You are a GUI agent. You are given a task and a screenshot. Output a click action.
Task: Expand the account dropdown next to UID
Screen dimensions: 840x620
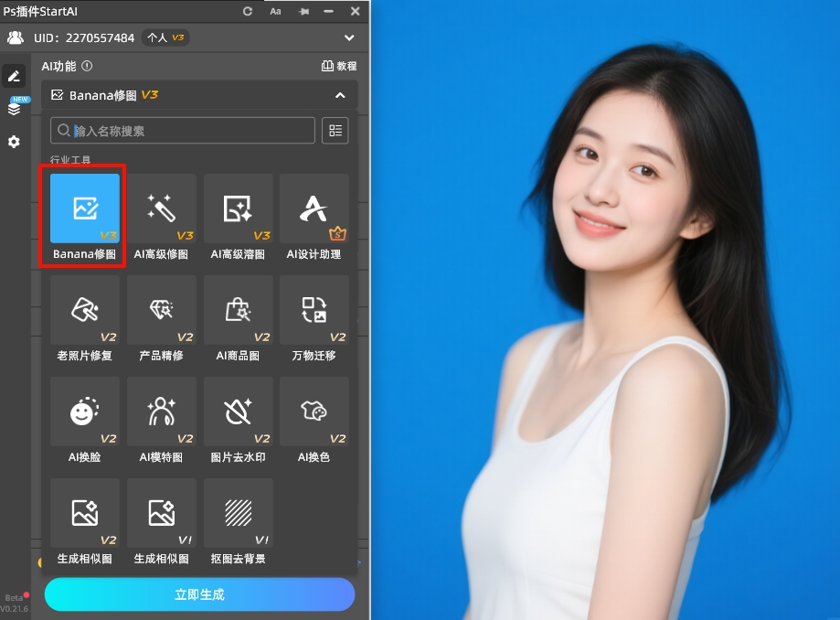[347, 37]
